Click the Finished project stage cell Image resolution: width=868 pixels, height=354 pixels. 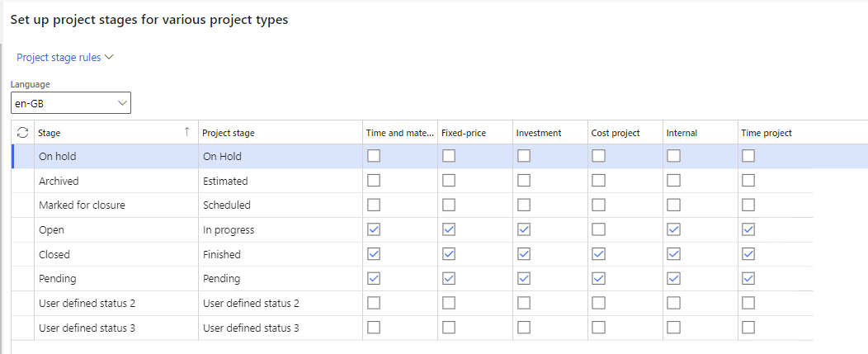[x=280, y=254]
